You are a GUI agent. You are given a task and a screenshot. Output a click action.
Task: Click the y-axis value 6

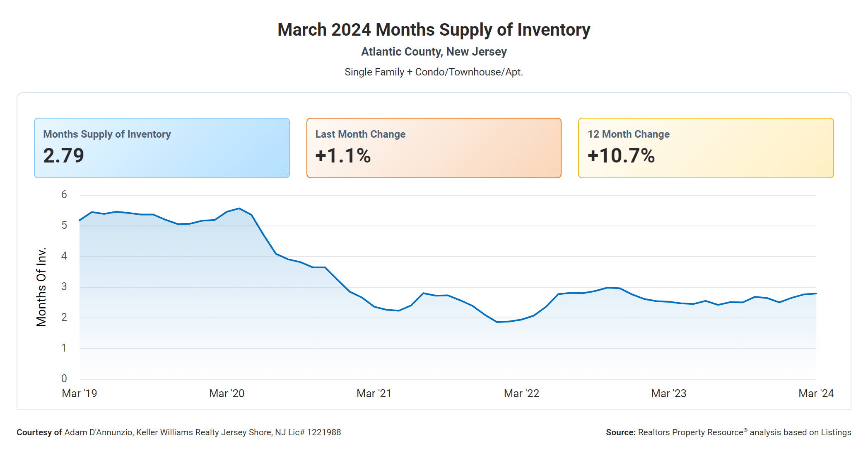(x=64, y=195)
